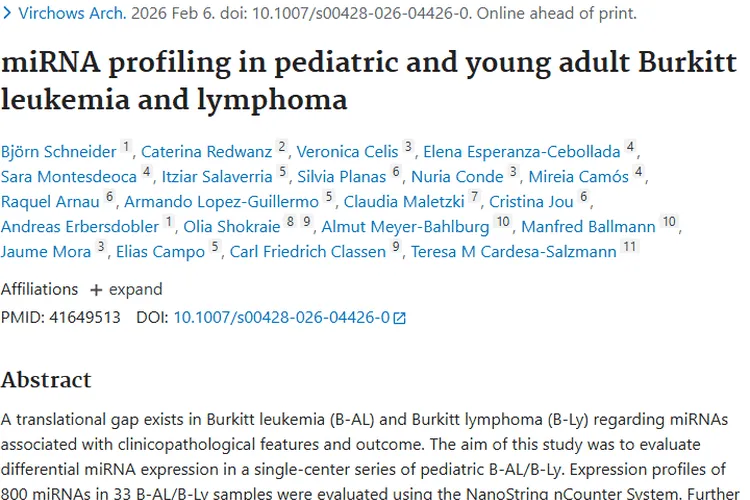Open Teresa M Cardesa-Salzmann author page
The width and height of the screenshot is (750, 500).
pos(513,252)
